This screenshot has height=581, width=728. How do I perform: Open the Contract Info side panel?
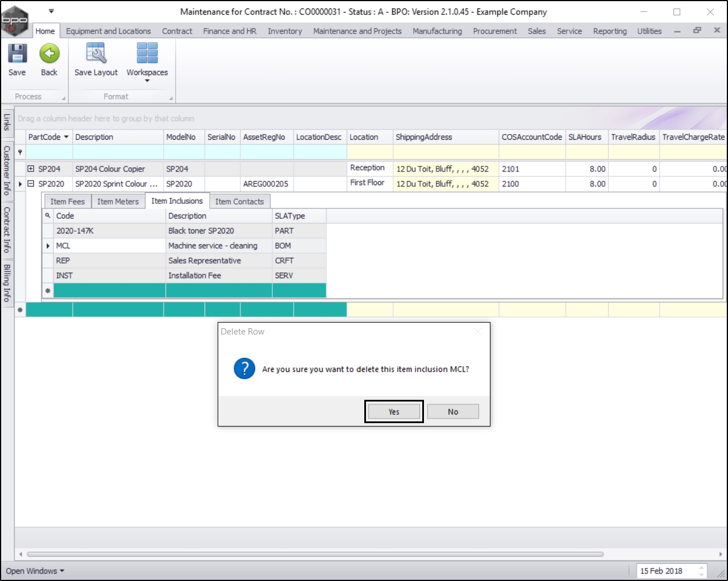point(7,229)
